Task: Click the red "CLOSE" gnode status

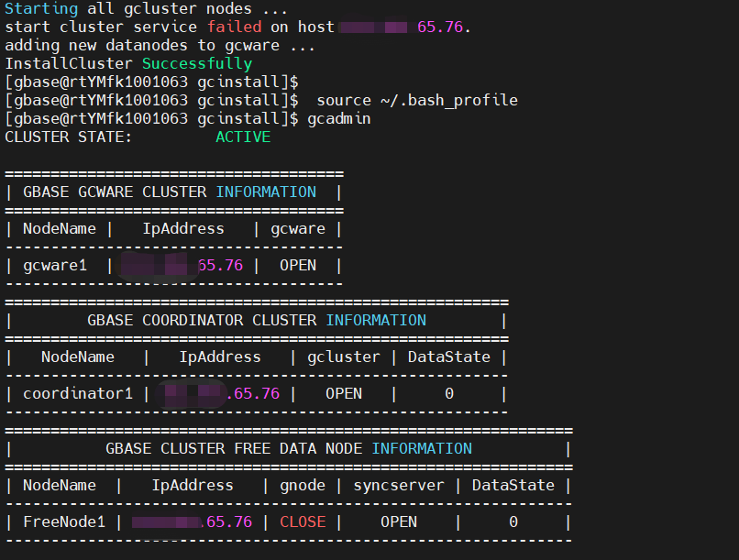Action: click(x=303, y=522)
